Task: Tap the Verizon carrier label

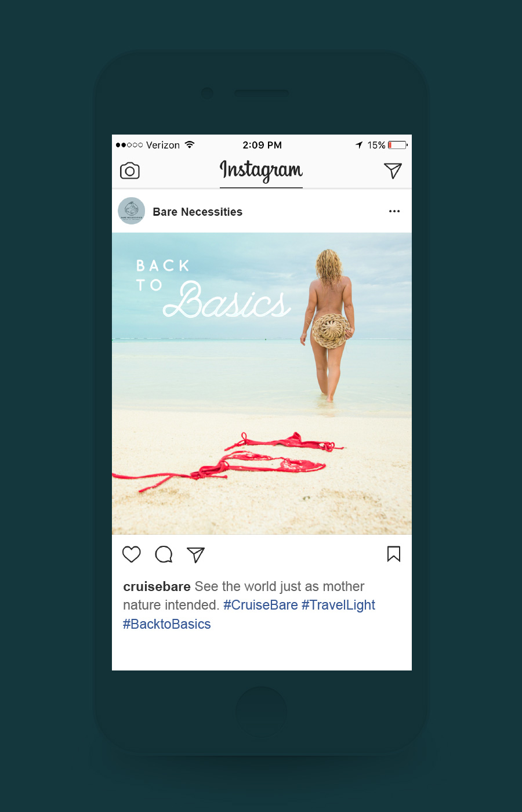Action: coord(163,145)
